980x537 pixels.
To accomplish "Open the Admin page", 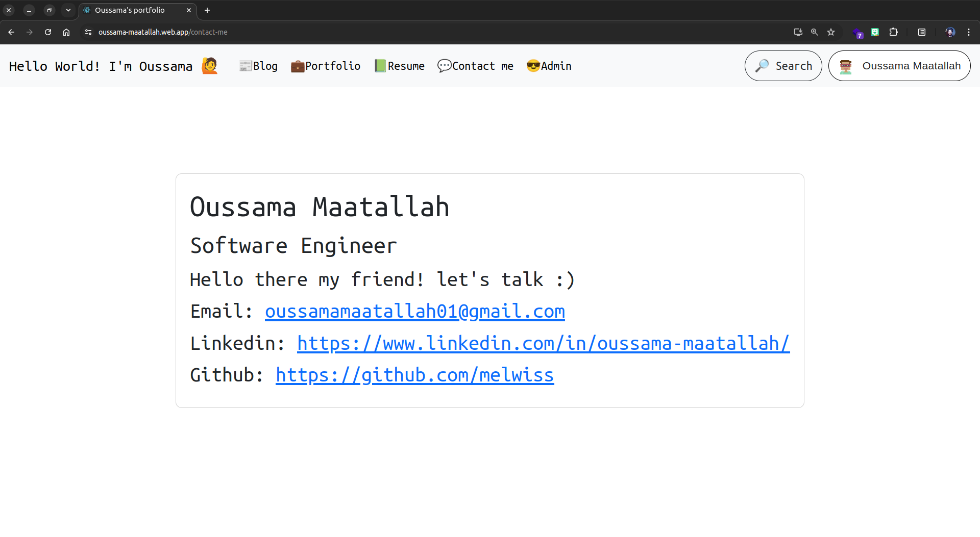I will coord(549,66).
